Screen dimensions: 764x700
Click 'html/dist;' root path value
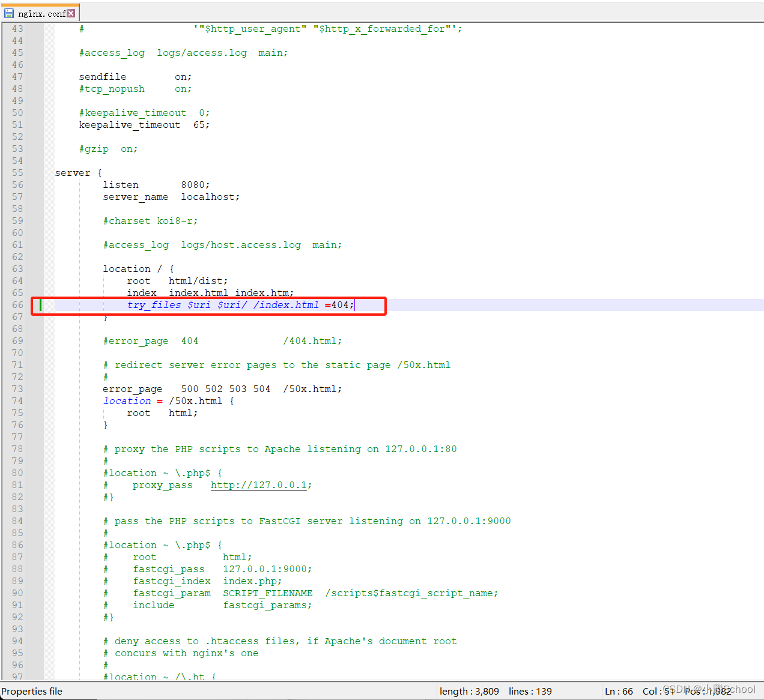tap(199, 281)
